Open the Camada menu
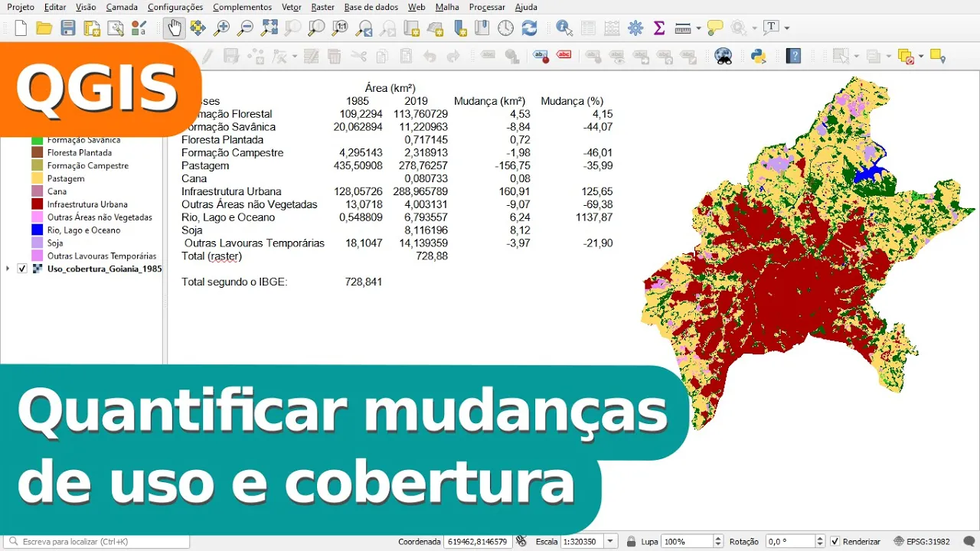This screenshot has width=980, height=551. [x=122, y=7]
